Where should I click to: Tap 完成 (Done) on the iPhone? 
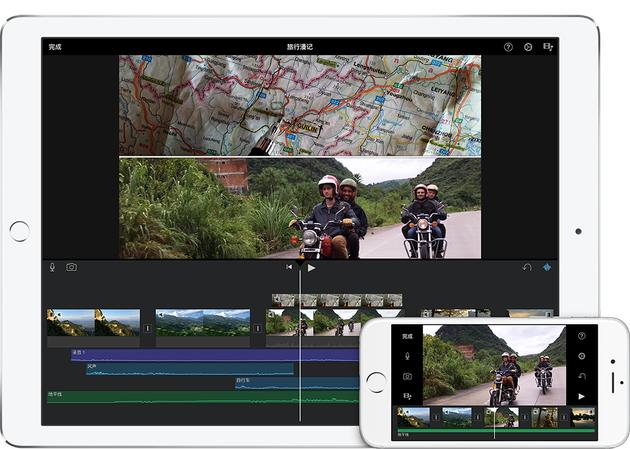tap(407, 336)
